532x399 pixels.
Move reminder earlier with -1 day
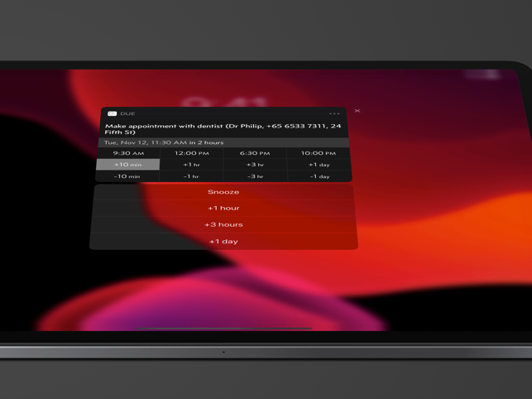tap(320, 176)
